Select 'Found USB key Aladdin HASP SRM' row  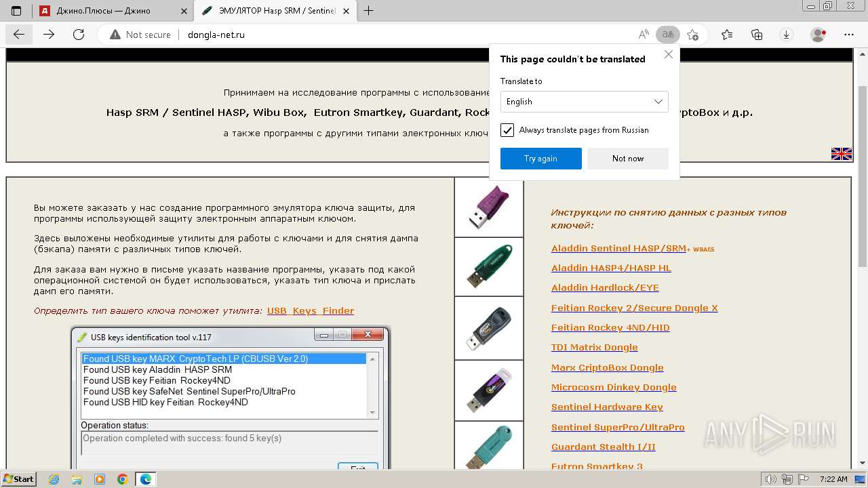[224, 369]
